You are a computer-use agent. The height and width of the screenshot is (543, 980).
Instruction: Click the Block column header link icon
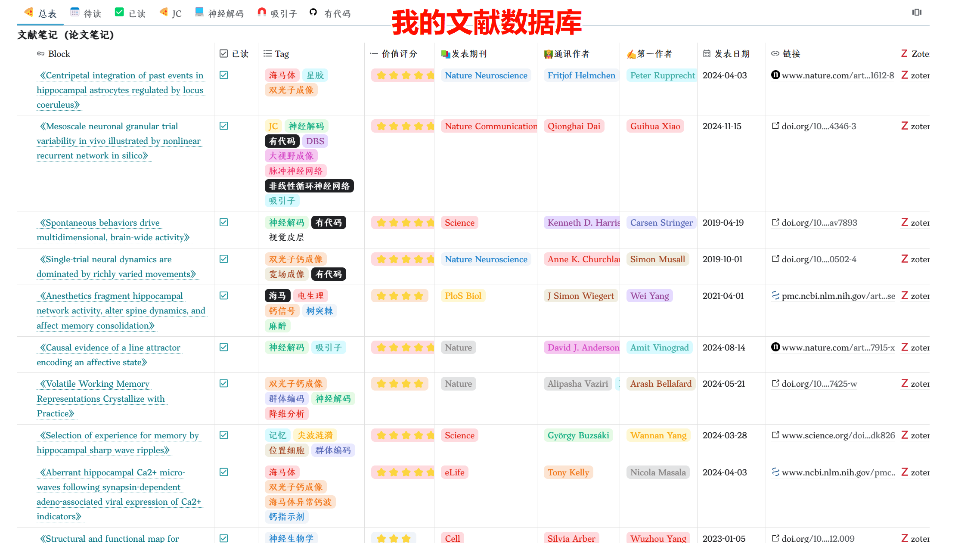tap(41, 54)
